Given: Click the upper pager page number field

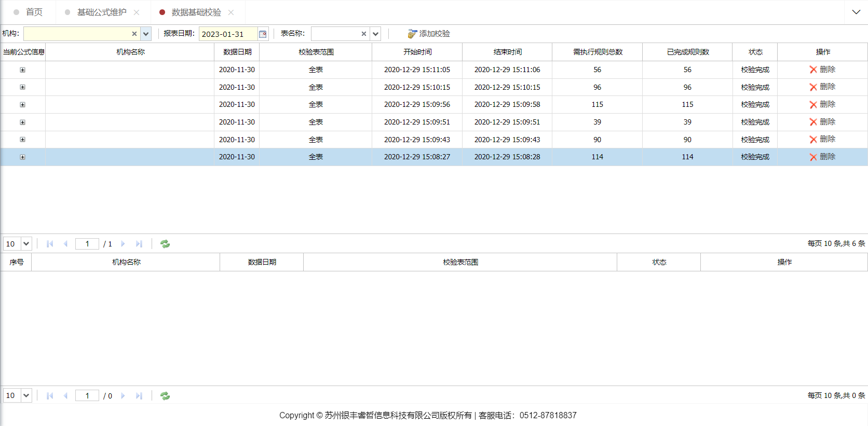Looking at the screenshot, I should pyautogui.click(x=87, y=244).
